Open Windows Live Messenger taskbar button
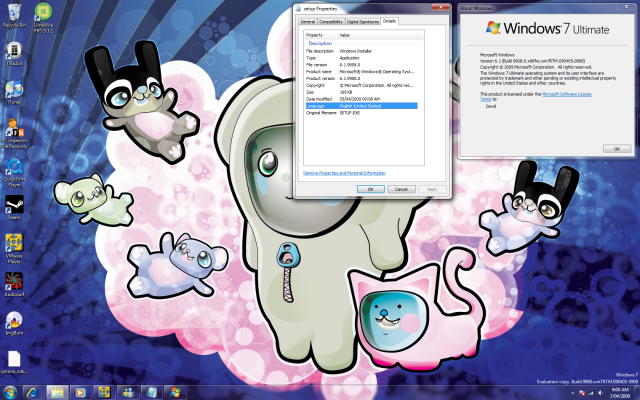Image resolution: width=640 pixels, height=400 pixels. tap(128, 392)
